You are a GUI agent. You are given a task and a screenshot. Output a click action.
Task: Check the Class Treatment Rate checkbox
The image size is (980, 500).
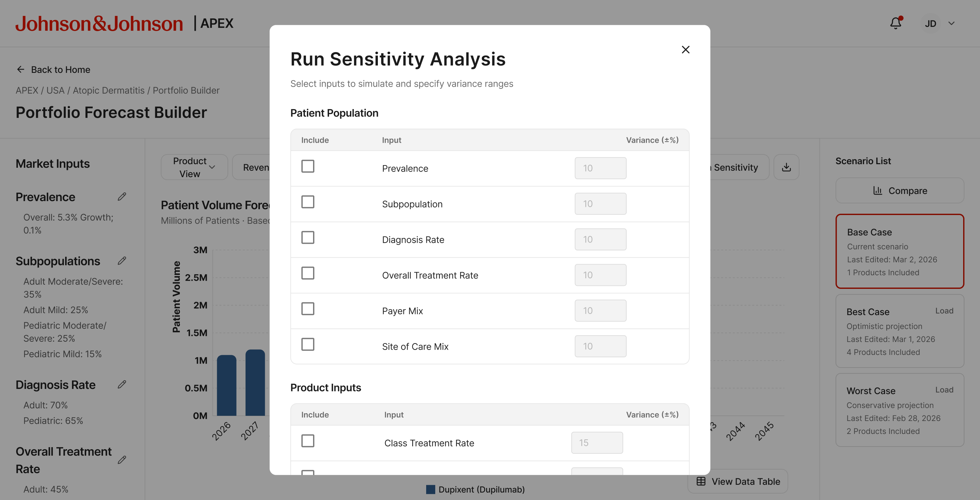[x=308, y=441]
